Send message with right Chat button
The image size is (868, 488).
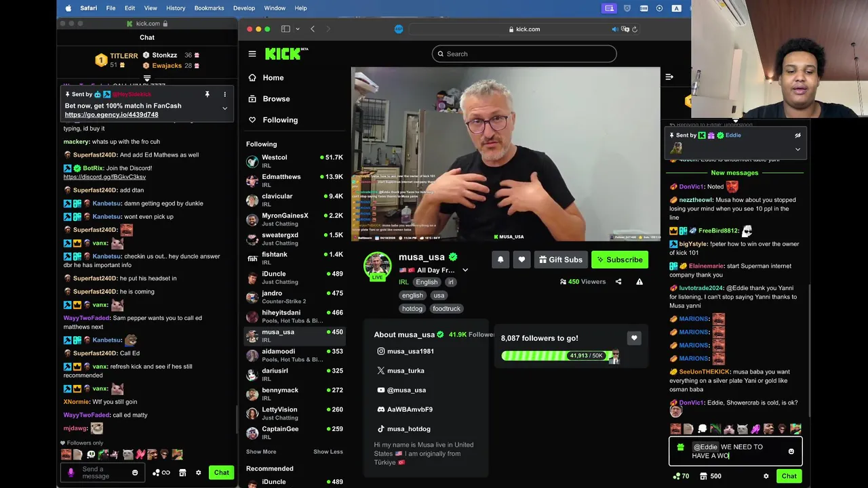pos(789,476)
